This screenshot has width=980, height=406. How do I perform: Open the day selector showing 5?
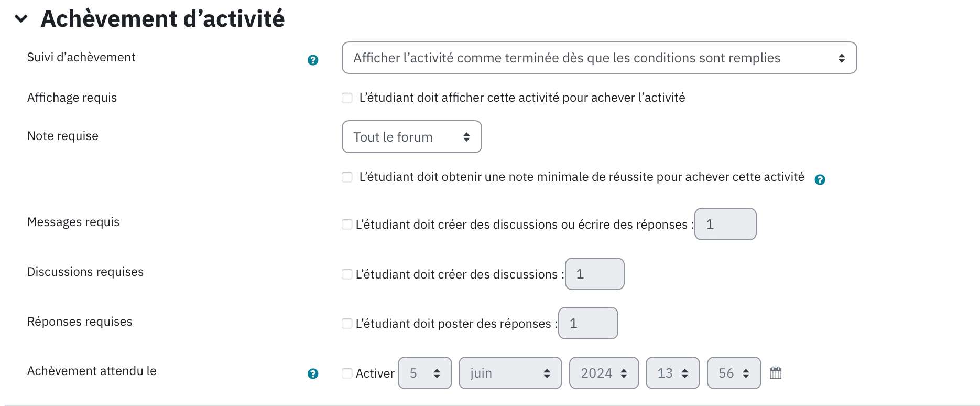coord(424,373)
